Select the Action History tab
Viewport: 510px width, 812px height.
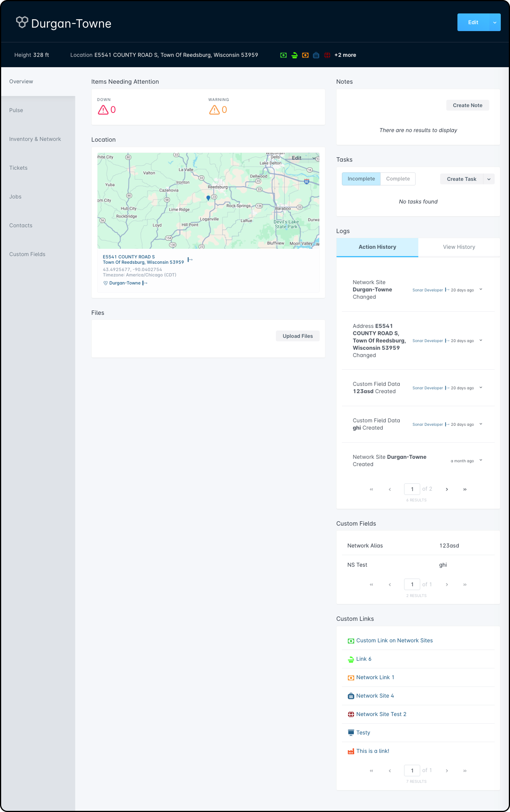coord(377,247)
